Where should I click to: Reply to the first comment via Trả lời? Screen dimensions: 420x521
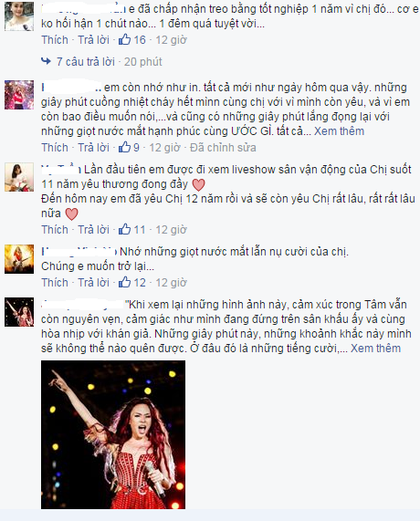coord(93,40)
